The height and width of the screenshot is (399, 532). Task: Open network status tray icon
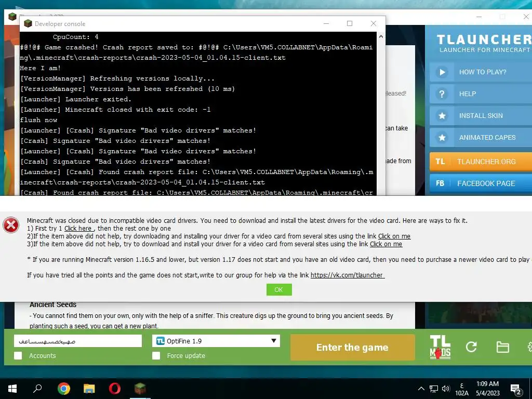click(434, 389)
